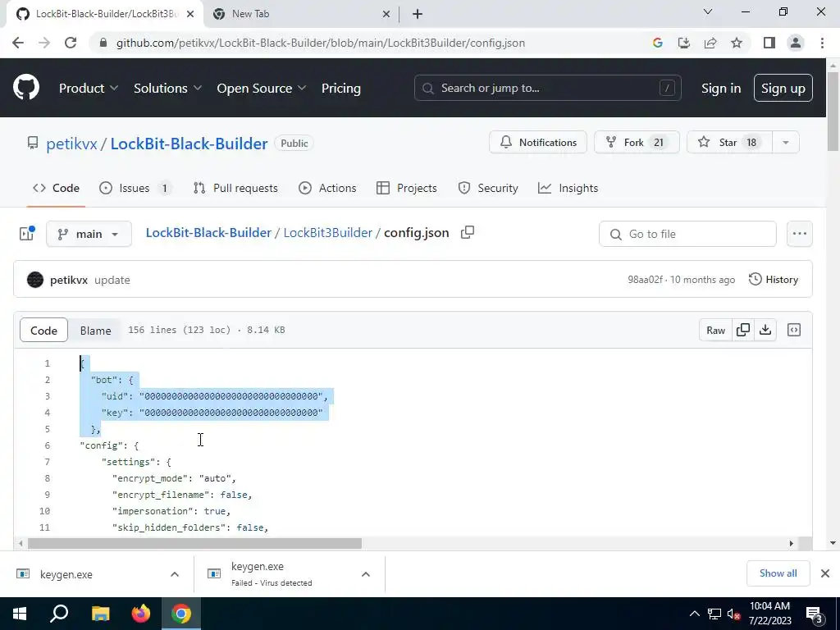The image size is (840, 630).
Task: Fork the repository with the Fork button
Action: (637, 143)
